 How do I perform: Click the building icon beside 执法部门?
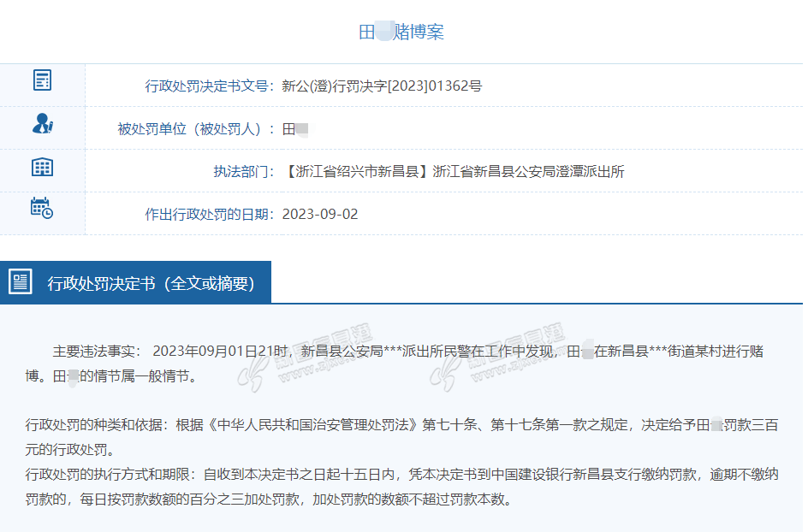point(42,167)
